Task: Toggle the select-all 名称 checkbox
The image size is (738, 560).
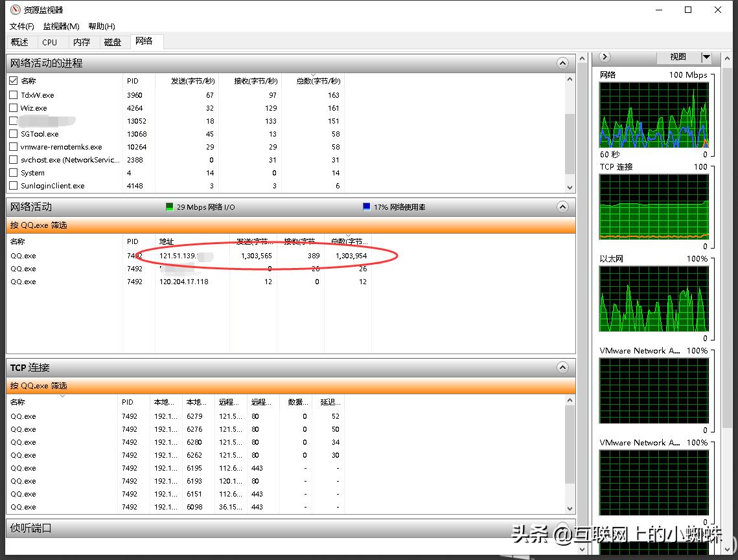Action: (x=14, y=81)
